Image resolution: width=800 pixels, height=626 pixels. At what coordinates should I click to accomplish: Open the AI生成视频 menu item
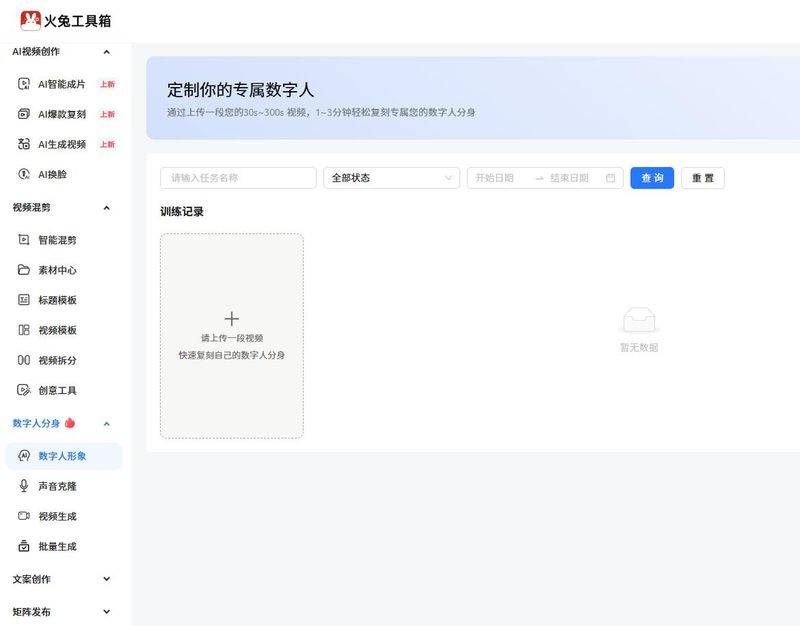pos(64,144)
